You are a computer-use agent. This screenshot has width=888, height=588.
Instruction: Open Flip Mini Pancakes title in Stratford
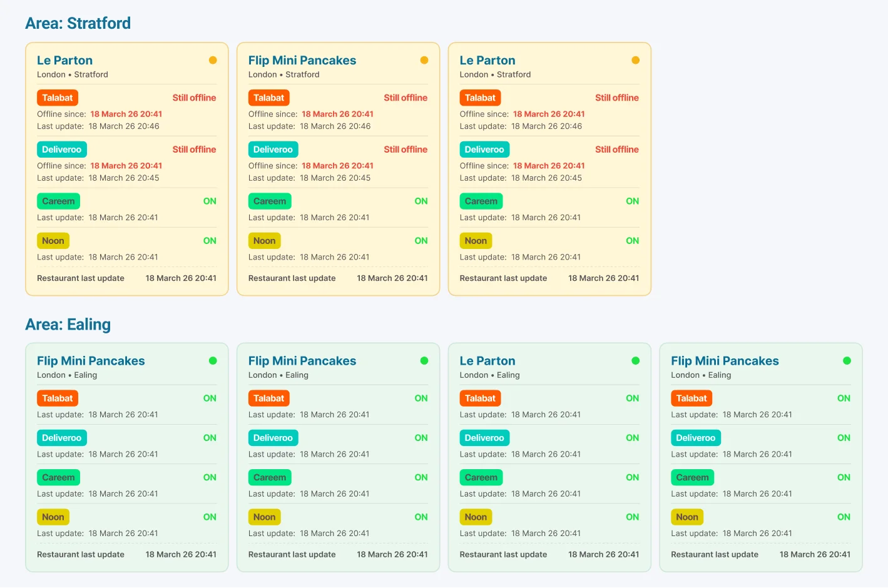point(302,60)
